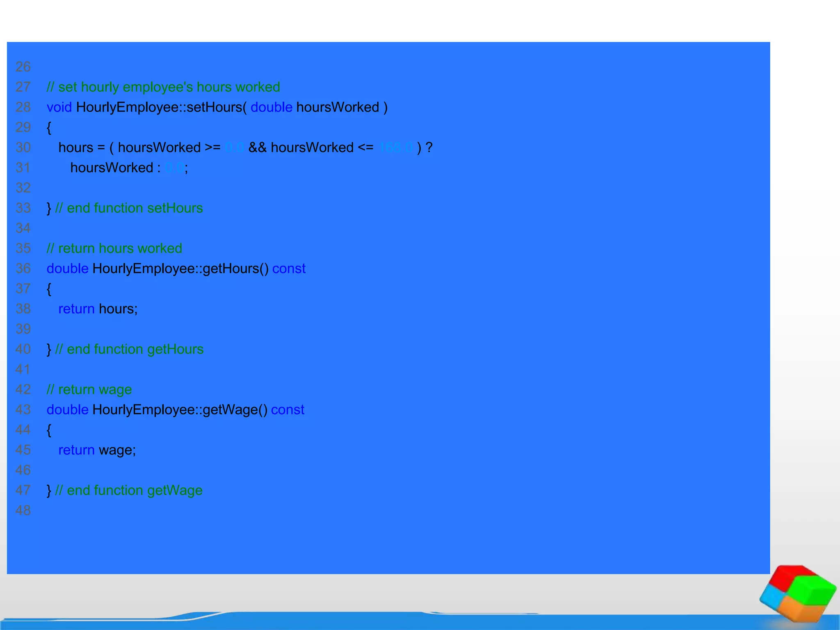
Task: Click line number 28
Action: [23, 107]
